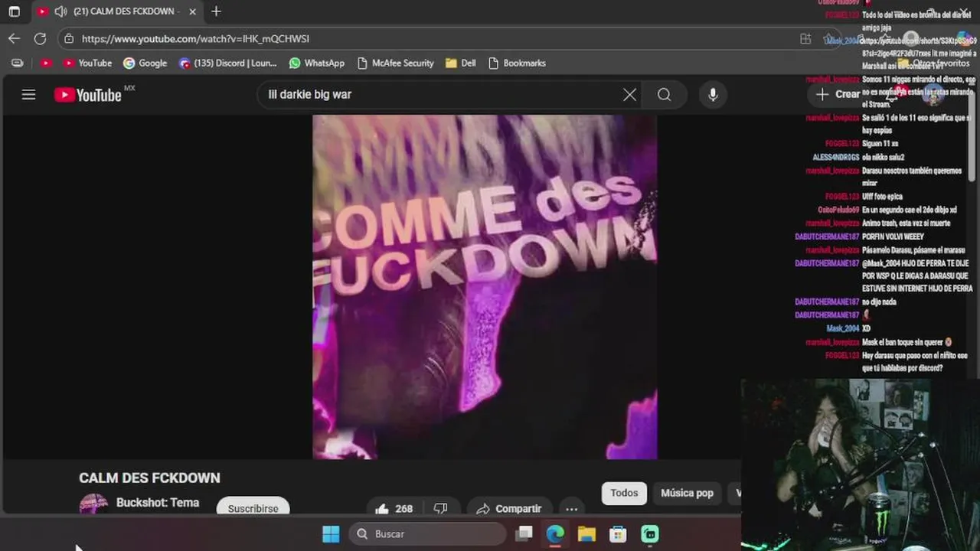980x551 pixels.
Task: Click the video title CALM DES FCKDOWN
Action: (149, 478)
